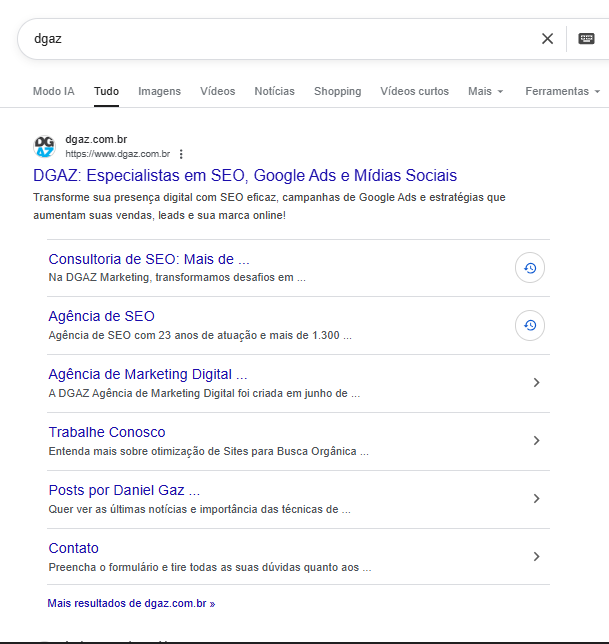This screenshot has width=609, height=644.
Task: Open the on-screen keyboard icon
Action: point(586,39)
